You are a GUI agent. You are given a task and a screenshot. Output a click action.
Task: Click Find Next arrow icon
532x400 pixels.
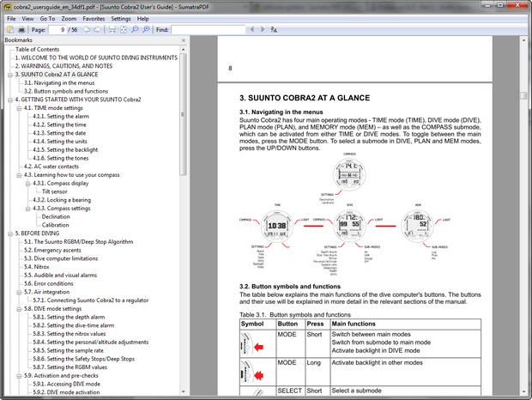[x=263, y=29]
